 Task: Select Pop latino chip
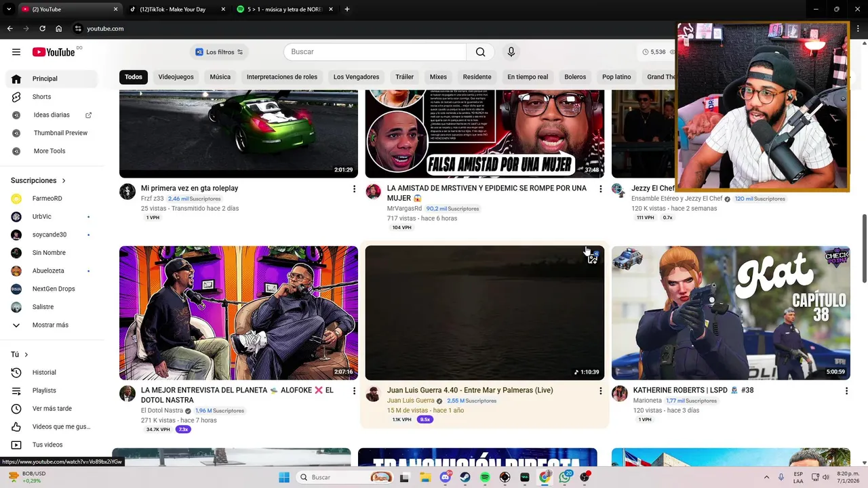pyautogui.click(x=616, y=77)
